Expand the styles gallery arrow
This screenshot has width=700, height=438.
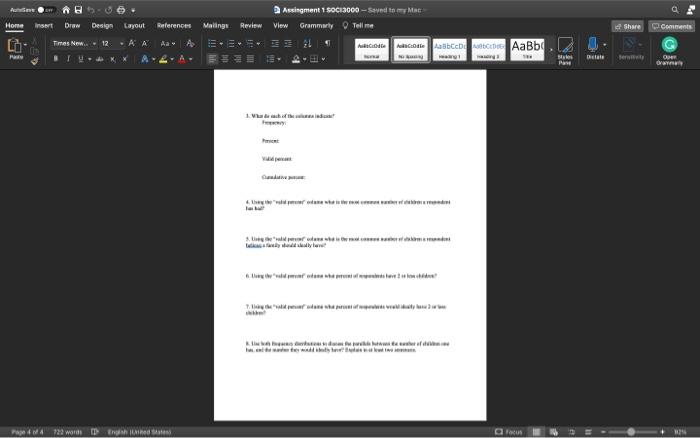[551, 50]
